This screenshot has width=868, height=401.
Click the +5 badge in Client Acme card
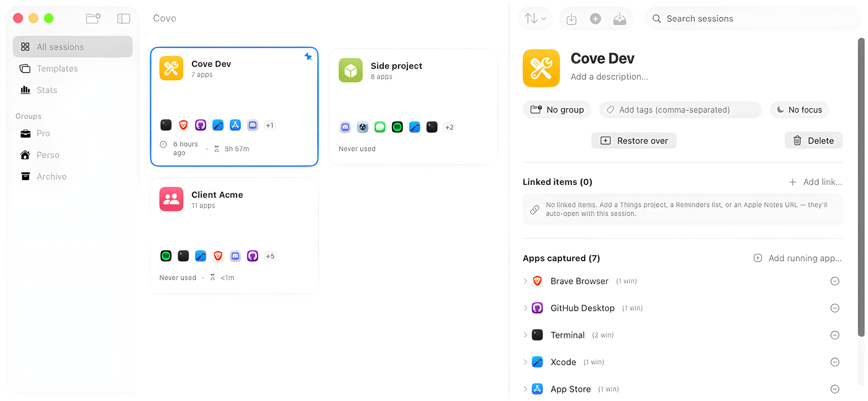(270, 256)
